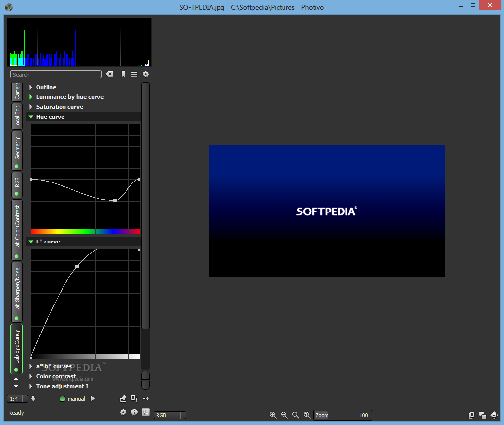Toggle the green manual mode indicator

point(63,398)
